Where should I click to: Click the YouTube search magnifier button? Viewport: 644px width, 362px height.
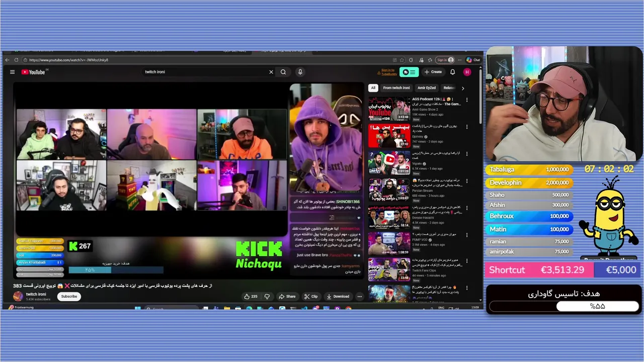283,72
